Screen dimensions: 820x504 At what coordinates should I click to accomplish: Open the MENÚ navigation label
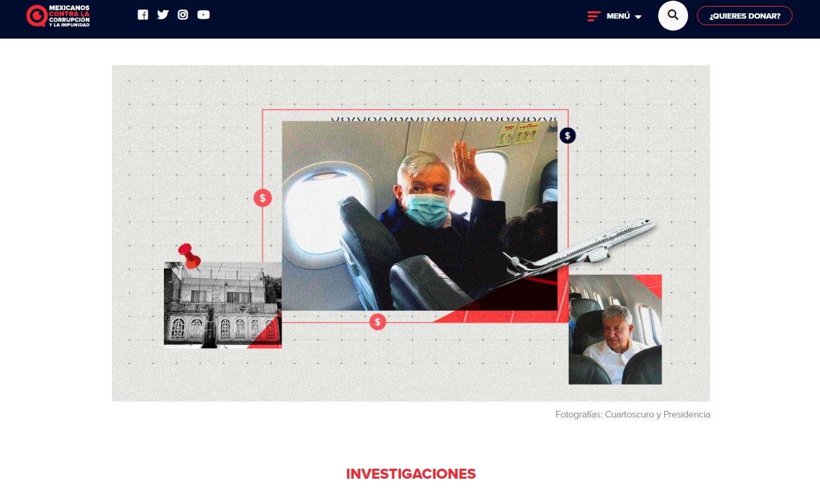[617, 16]
